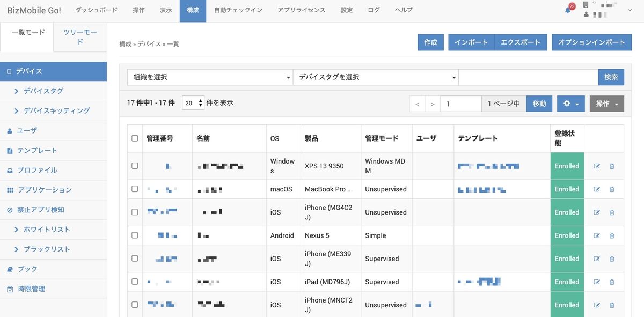Delete the MacBook Pro device row
This screenshot has width=644, height=317.
tap(612, 189)
